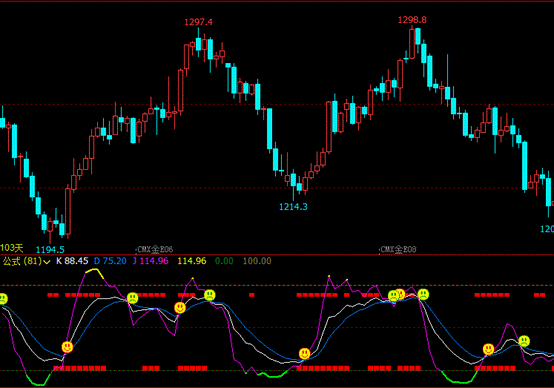Screen dimensions: 554x388
Task: Click the 100.00 reference line value
Action: [257, 261]
